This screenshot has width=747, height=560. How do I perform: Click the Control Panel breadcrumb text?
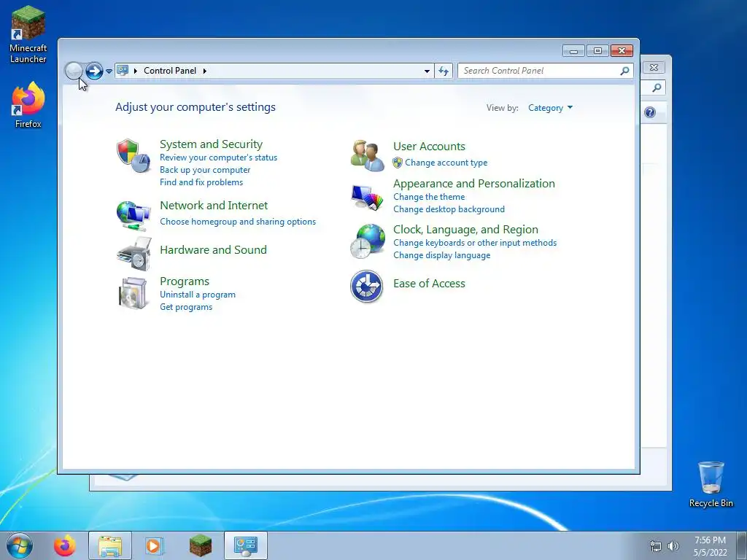click(x=170, y=71)
